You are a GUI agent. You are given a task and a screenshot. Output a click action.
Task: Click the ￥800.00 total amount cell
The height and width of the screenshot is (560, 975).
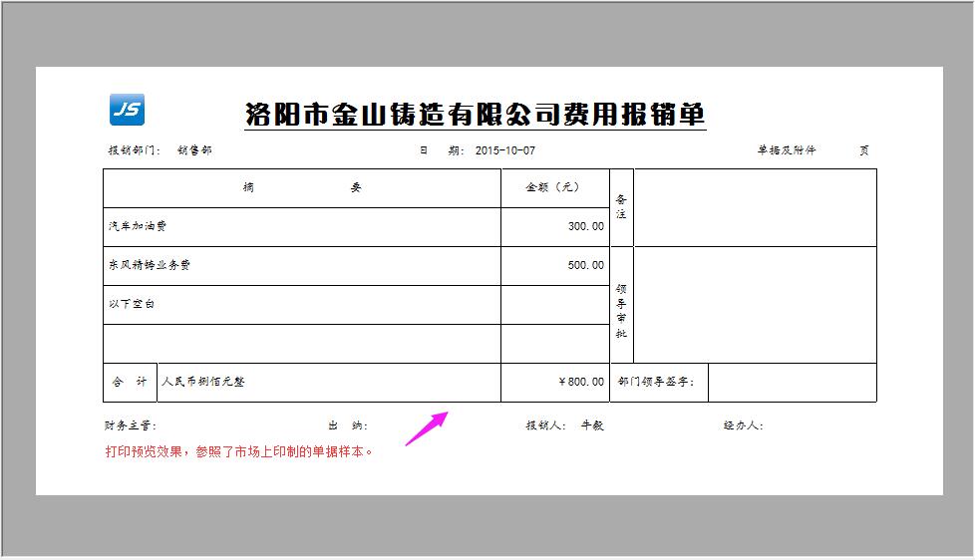(x=581, y=382)
